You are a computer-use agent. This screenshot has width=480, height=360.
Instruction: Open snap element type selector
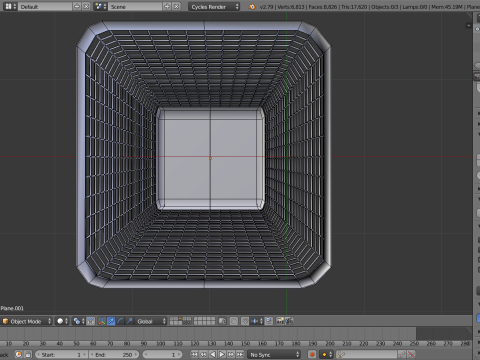pos(257,321)
